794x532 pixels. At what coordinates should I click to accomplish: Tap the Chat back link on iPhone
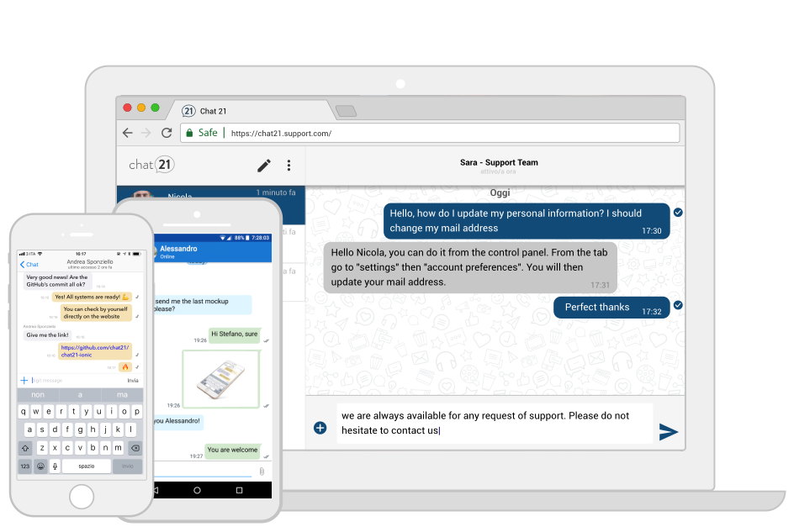[29, 264]
